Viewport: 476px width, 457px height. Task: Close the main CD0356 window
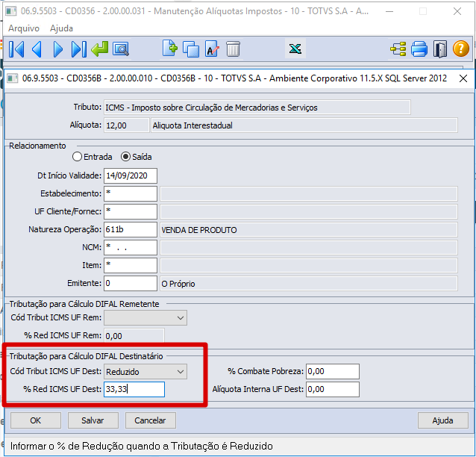tap(457, 11)
